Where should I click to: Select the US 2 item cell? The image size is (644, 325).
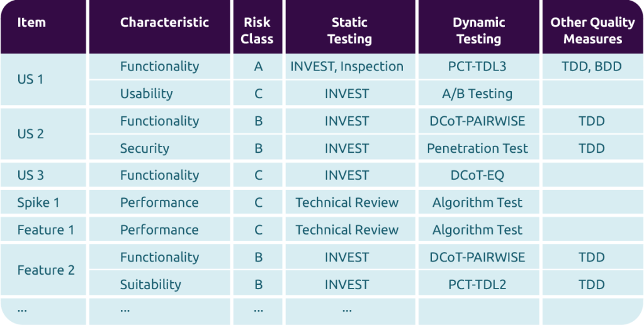30,134
